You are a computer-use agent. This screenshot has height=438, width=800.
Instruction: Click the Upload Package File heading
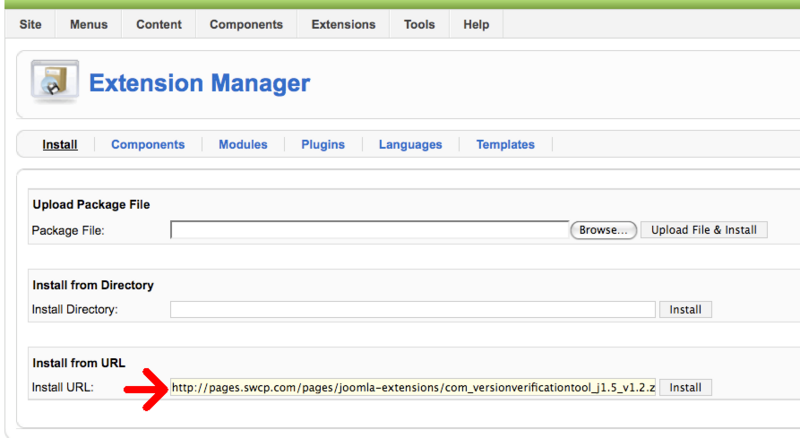[91, 205]
